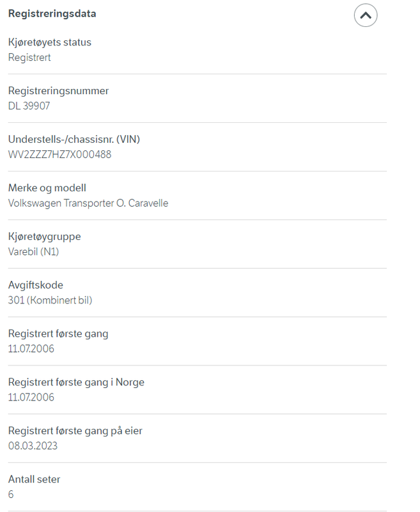Select Volkswagen Transporter O. Caravelle text
The height and width of the screenshot is (512, 420).
tap(88, 203)
